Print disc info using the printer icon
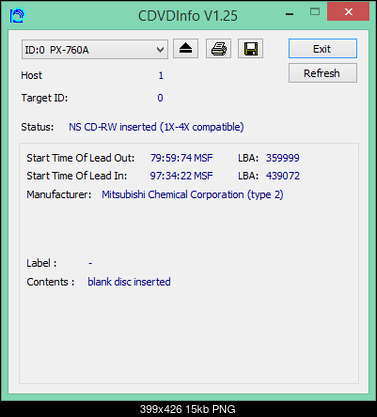 (x=218, y=49)
